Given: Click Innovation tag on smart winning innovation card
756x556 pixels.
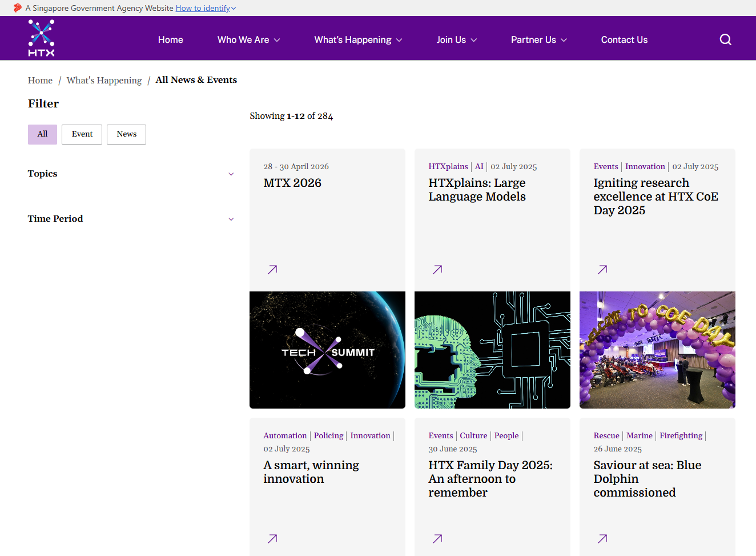Looking at the screenshot, I should click(370, 435).
